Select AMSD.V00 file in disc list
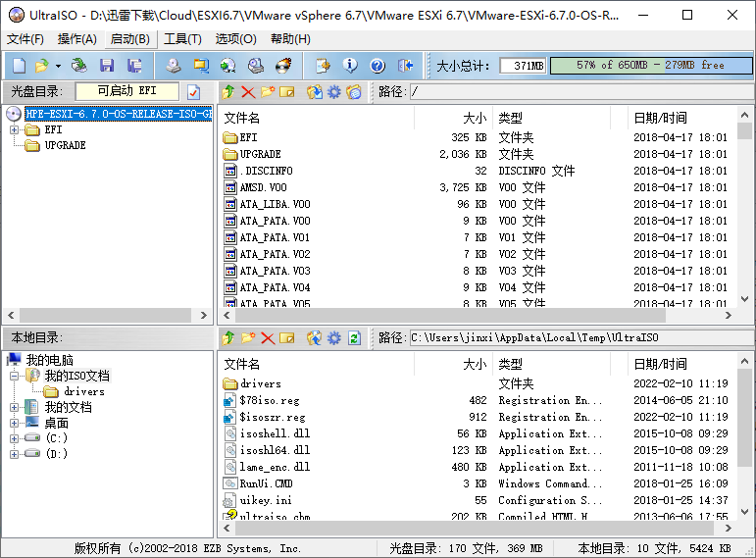Image resolution: width=756 pixels, height=558 pixels. (263, 187)
